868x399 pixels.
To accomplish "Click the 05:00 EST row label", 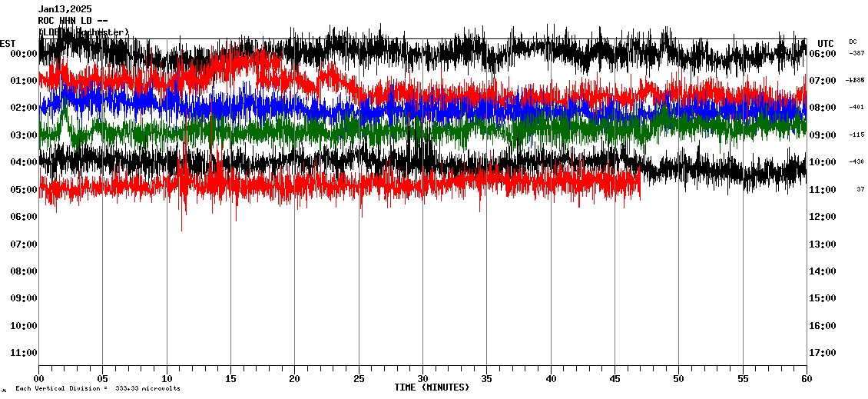I will pos(24,190).
